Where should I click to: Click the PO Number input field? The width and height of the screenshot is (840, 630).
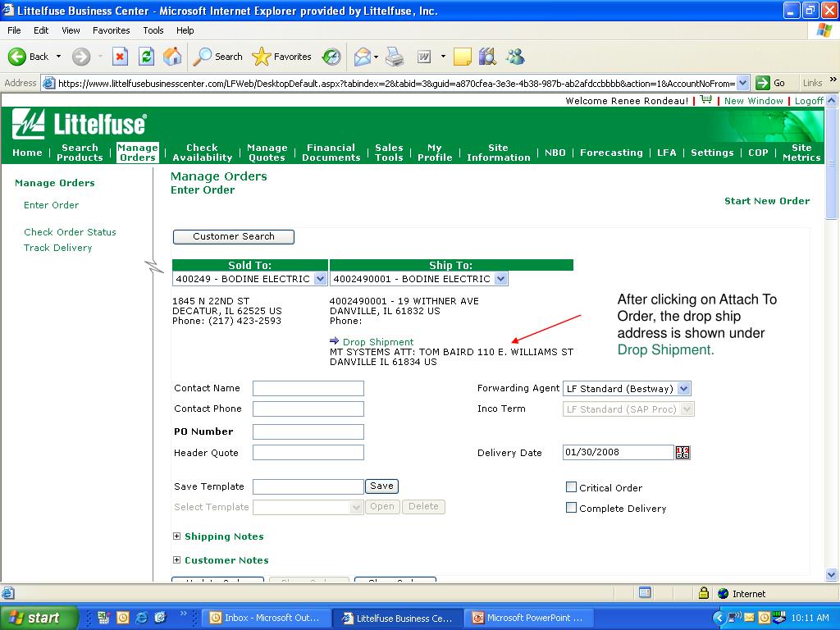[308, 431]
